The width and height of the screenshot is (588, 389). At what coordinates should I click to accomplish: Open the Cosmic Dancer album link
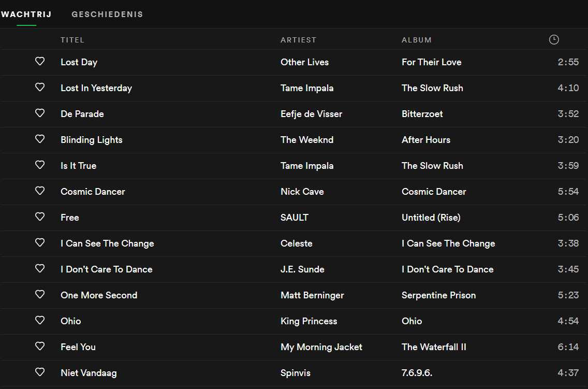[434, 192]
